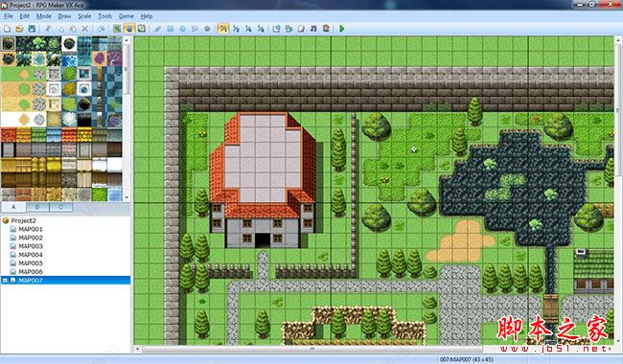Open the Database icon
Viewport: 623px width, 364px height.
[x=277, y=29]
